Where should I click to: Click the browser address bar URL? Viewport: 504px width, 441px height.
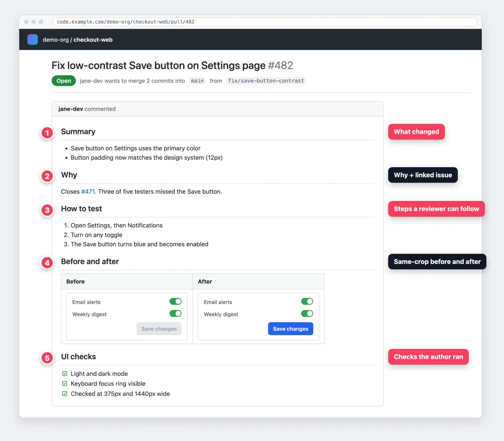click(x=265, y=22)
